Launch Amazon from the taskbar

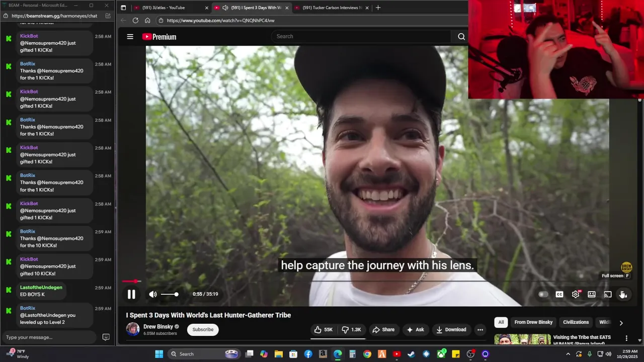click(323, 354)
